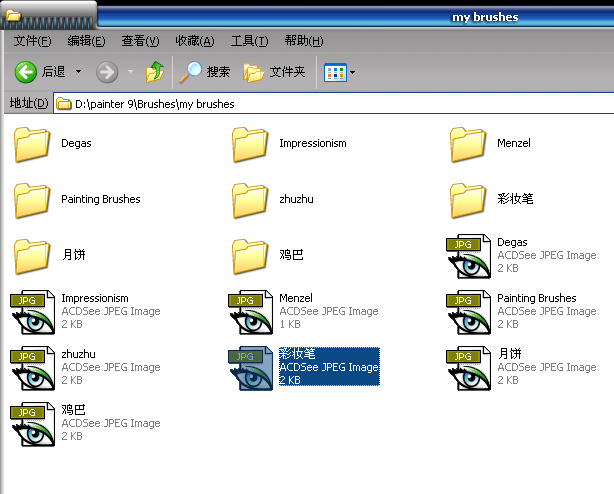This screenshot has width=614, height=494.
Task: Click the folder icon in address bar
Action: (63, 104)
